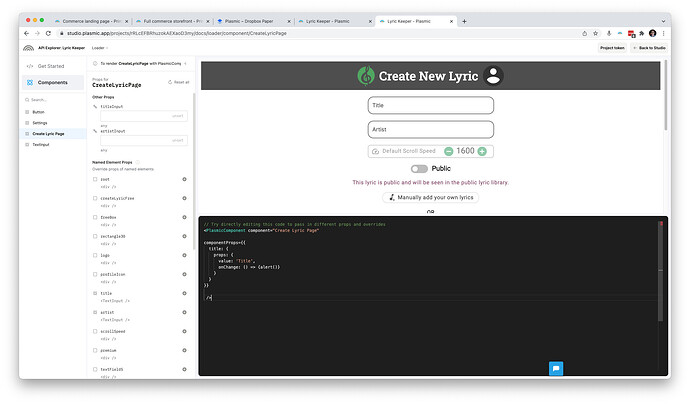The width and height of the screenshot is (690, 404).
Task: Switch to Commerce landing page tab
Action: (x=91, y=21)
